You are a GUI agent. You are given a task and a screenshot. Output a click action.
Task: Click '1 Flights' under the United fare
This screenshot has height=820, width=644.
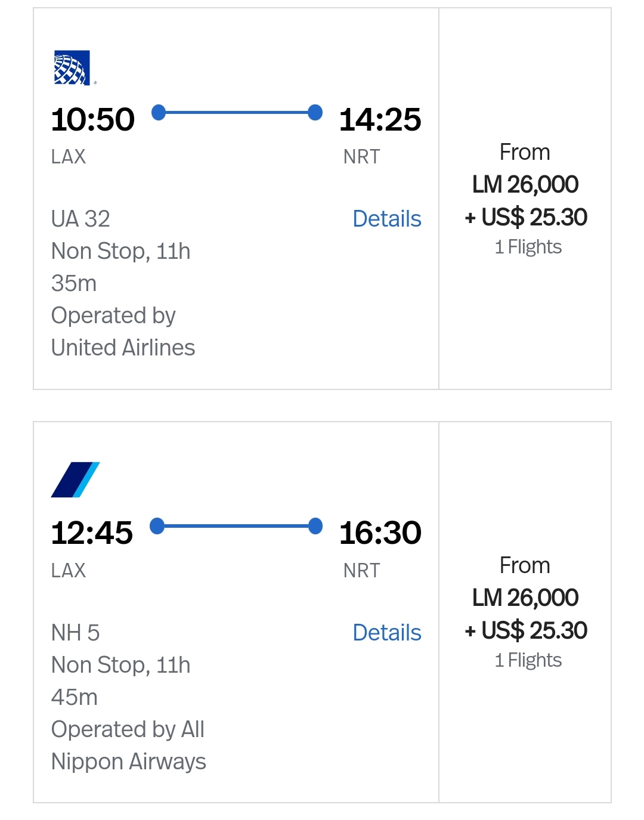point(528,247)
